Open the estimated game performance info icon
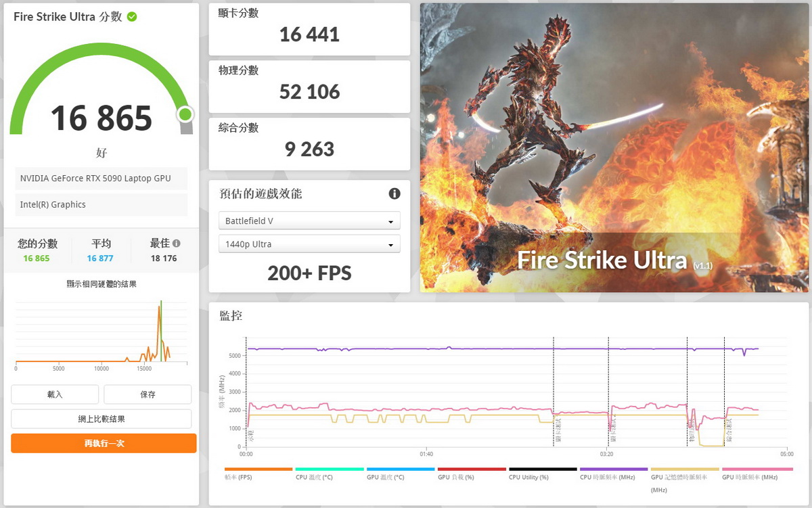The image size is (812, 508). tap(394, 193)
